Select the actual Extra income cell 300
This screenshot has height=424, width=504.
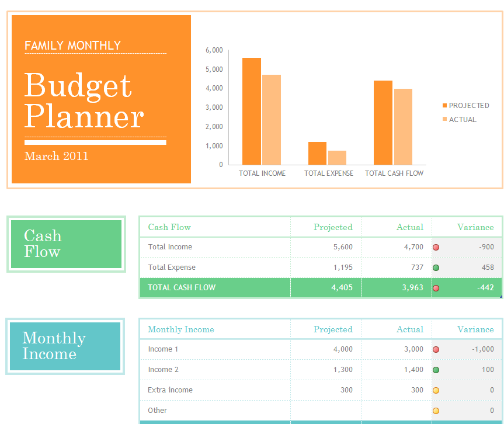[397, 390]
